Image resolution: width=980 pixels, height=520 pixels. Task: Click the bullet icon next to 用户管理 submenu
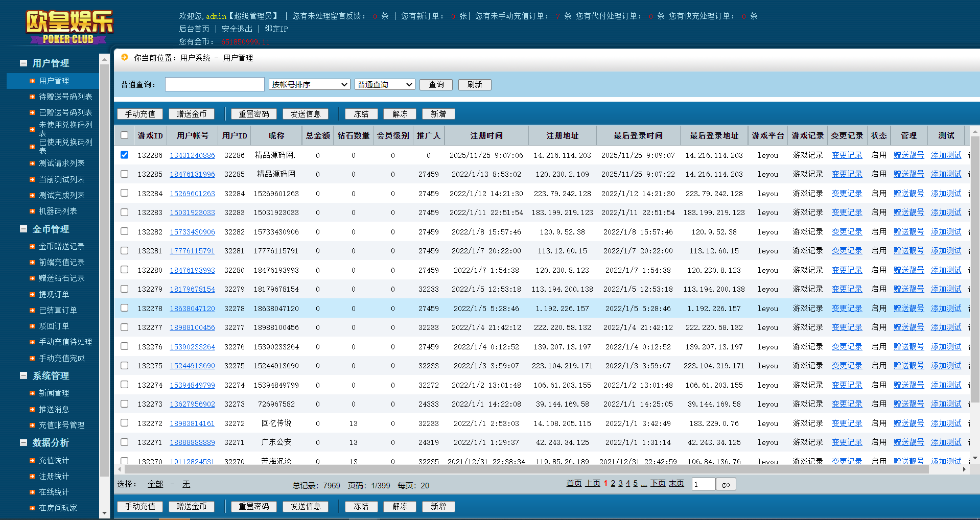pyautogui.click(x=32, y=81)
